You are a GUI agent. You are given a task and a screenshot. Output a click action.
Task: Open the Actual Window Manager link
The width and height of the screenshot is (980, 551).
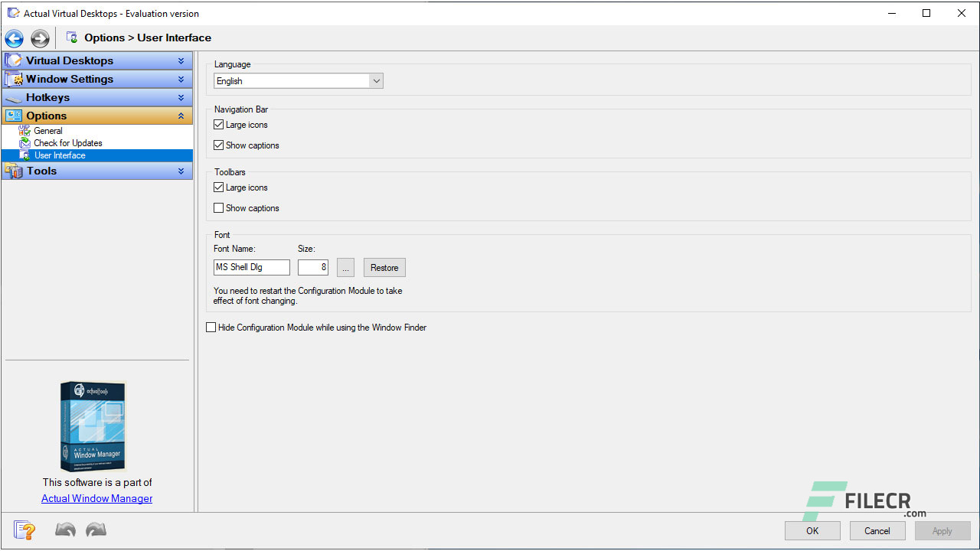point(97,499)
